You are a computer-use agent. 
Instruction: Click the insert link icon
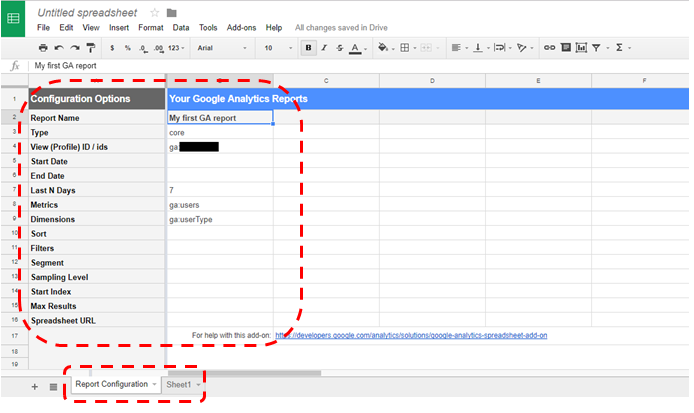click(549, 48)
